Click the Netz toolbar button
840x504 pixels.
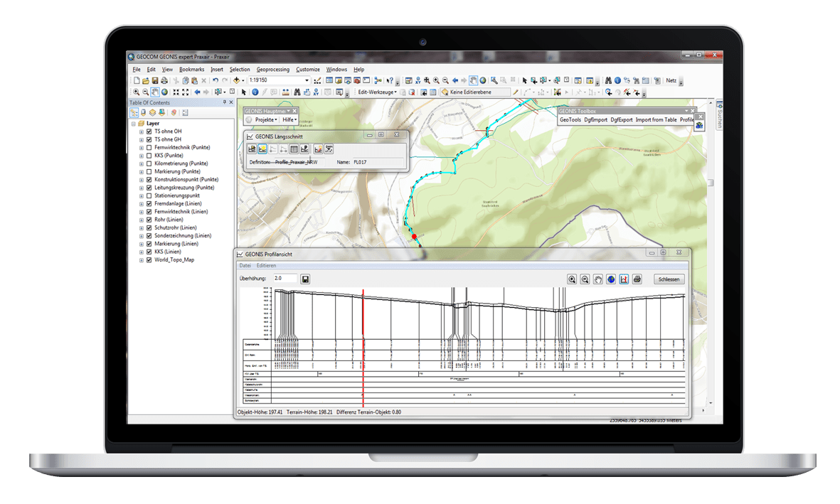[x=671, y=80]
